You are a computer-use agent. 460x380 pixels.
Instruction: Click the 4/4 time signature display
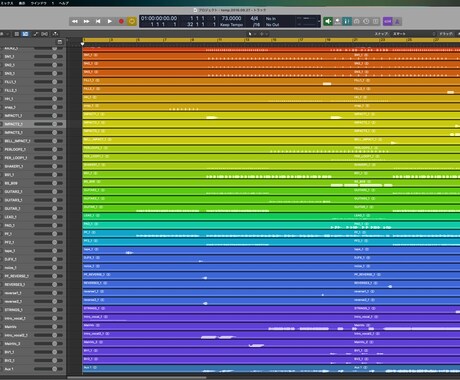254,18
